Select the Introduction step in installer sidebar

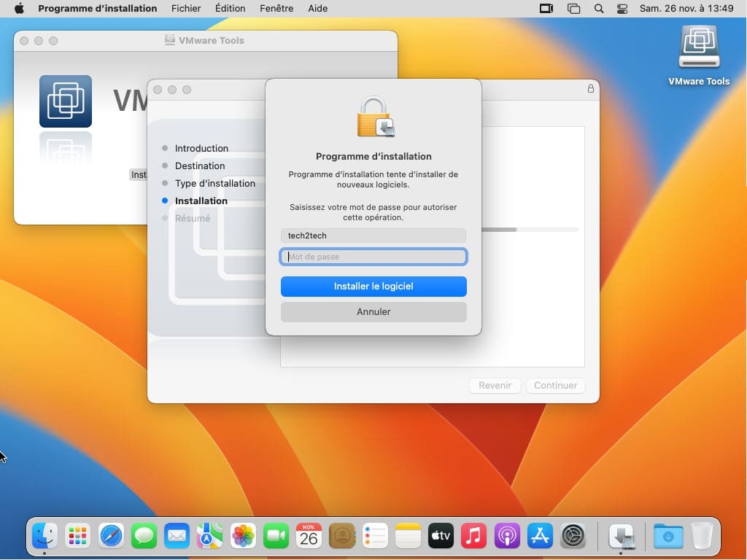(x=201, y=148)
